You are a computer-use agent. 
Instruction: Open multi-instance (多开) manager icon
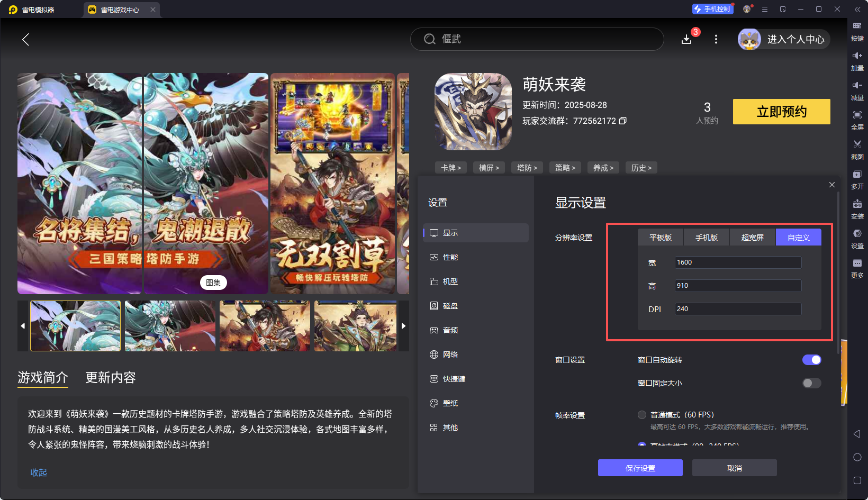tap(857, 174)
